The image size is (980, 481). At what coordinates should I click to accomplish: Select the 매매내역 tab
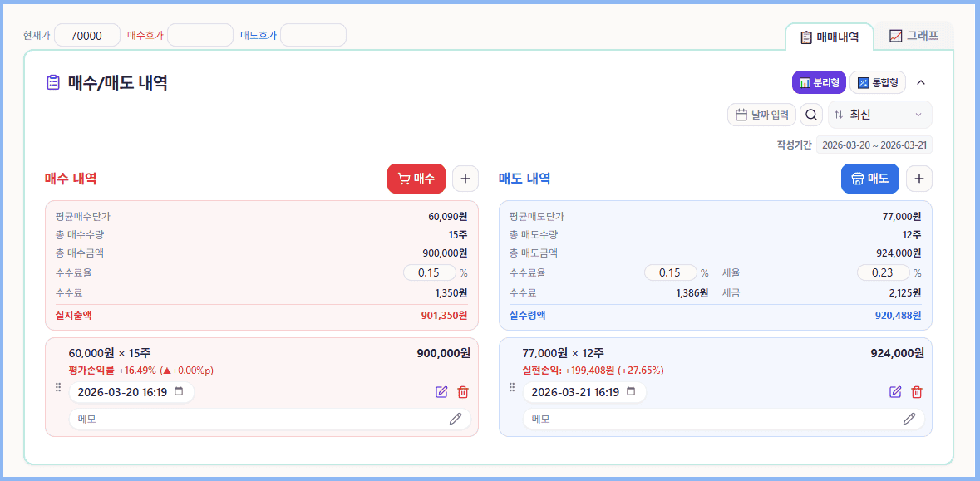pyautogui.click(x=830, y=37)
